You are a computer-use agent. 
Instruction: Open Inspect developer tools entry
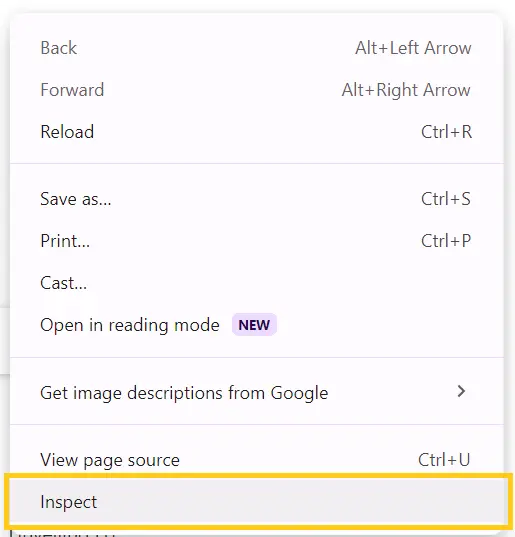[x=256, y=502]
